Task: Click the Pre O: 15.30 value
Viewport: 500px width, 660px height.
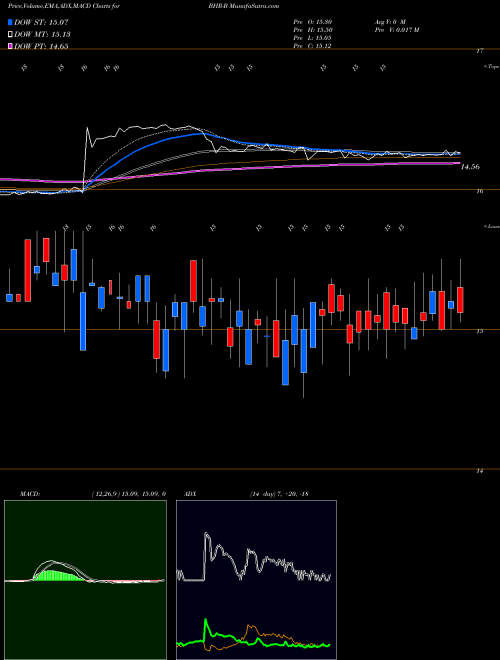Action: coord(313,21)
